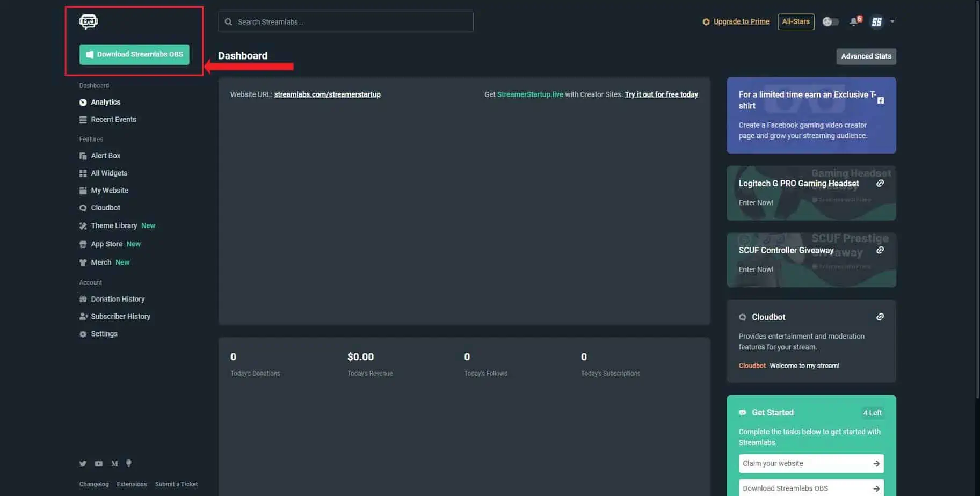Click link icon on Cloudbot card
Image resolution: width=980 pixels, height=496 pixels.
pos(880,317)
